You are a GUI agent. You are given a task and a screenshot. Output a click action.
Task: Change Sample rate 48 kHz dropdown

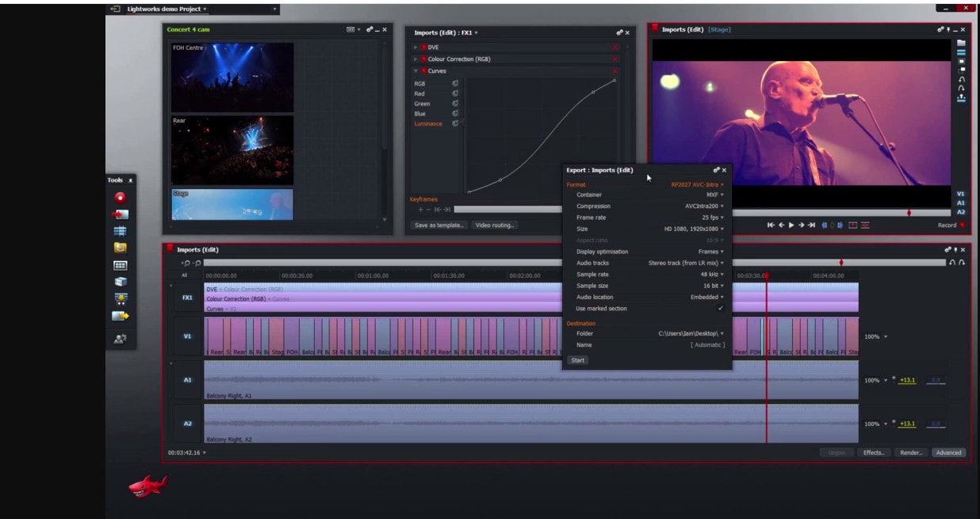[x=712, y=274]
